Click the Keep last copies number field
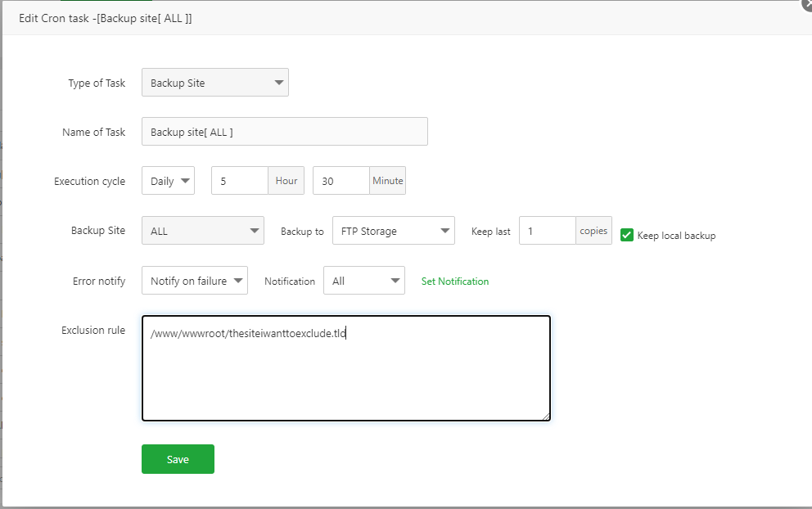The image size is (812, 509). coord(548,231)
